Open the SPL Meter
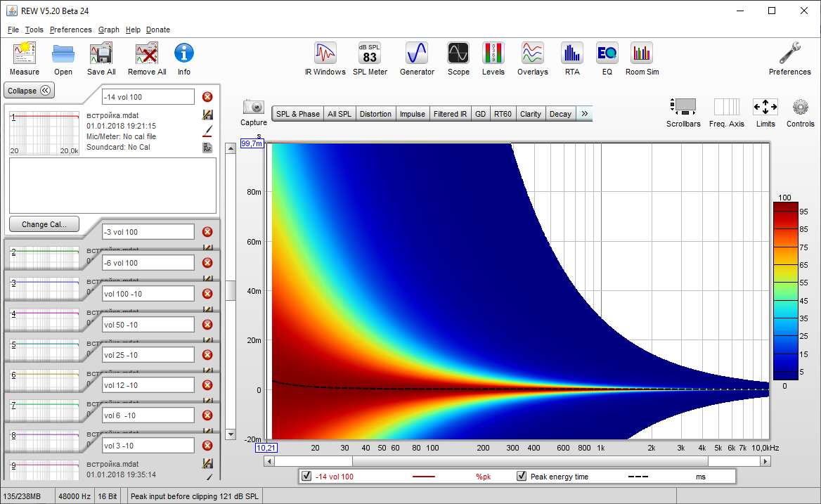This screenshot has height=504, width=821. pos(370,58)
